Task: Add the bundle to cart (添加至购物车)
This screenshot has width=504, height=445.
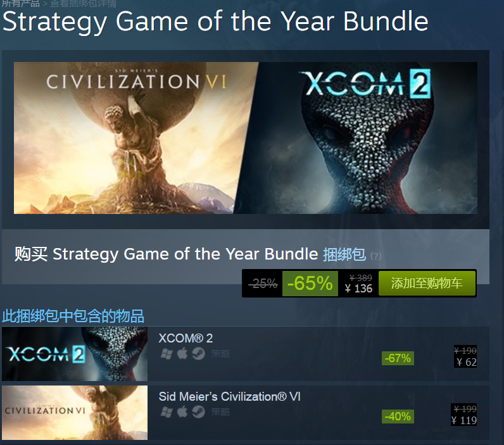Action: tap(426, 284)
